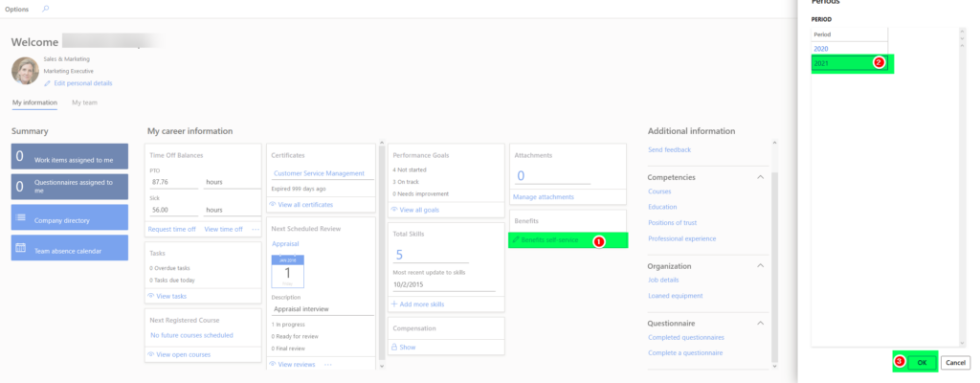Viewport: 980px width, 383px height.
Task: Select period 2020 in the list
Action: click(849, 48)
